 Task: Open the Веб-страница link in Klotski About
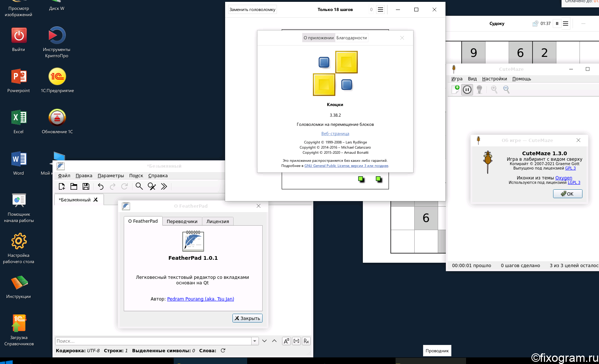pos(335,134)
